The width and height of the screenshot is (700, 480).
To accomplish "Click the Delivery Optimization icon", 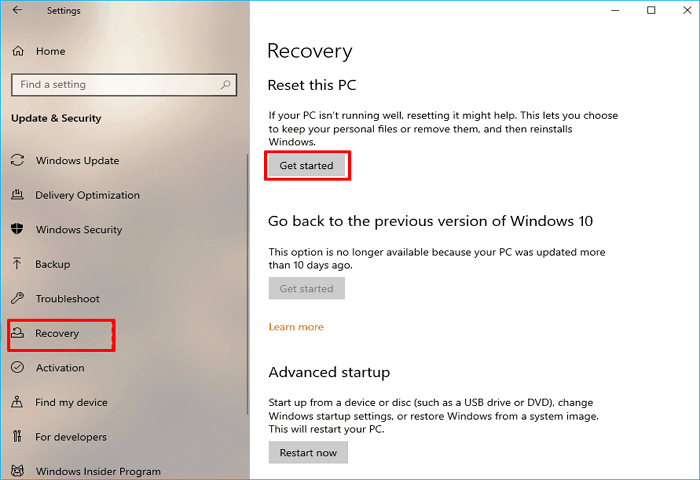I will tap(17, 195).
